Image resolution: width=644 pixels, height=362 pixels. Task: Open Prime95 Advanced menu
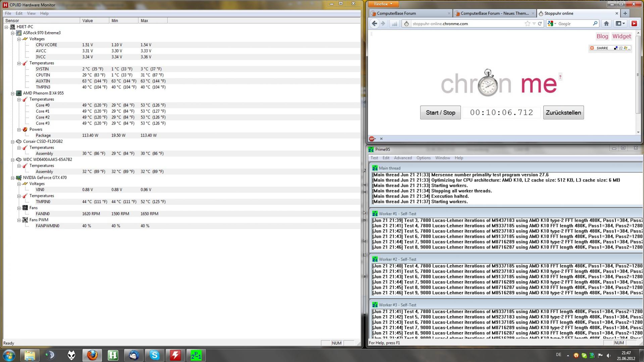403,158
